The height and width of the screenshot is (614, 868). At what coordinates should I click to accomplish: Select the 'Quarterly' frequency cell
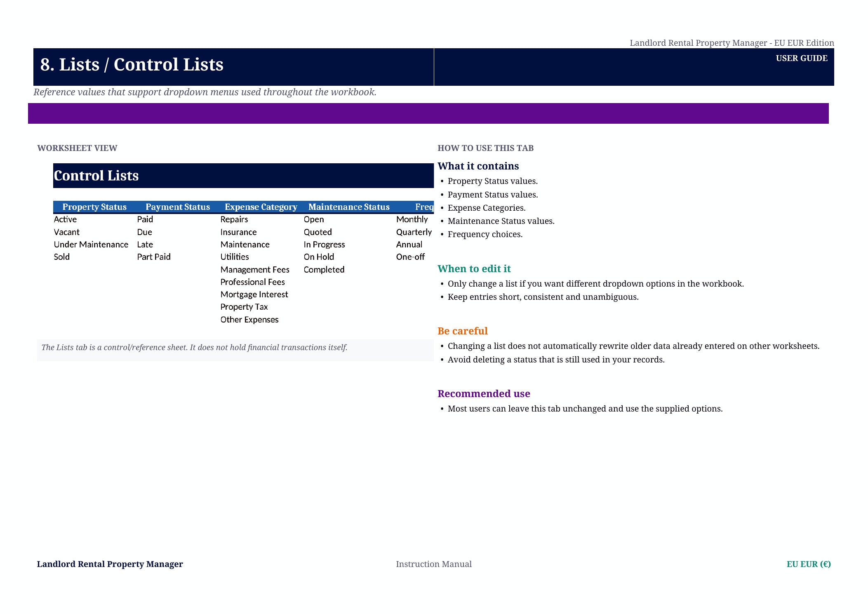coord(414,232)
